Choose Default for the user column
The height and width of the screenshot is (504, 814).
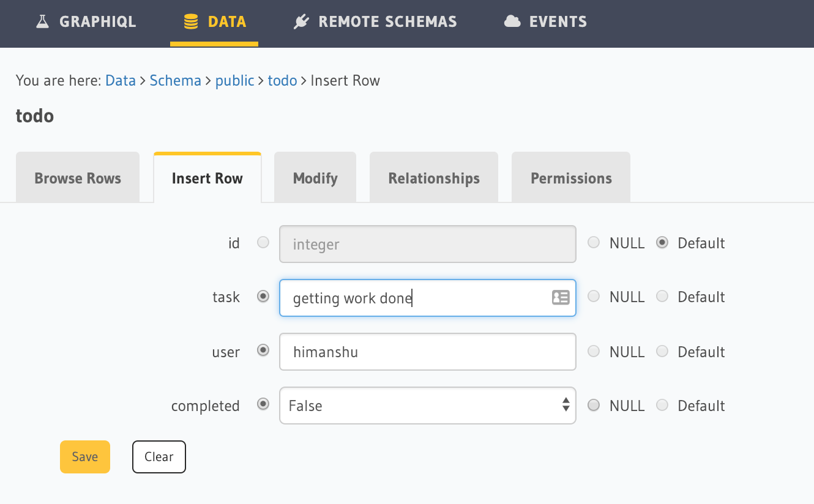click(x=662, y=350)
